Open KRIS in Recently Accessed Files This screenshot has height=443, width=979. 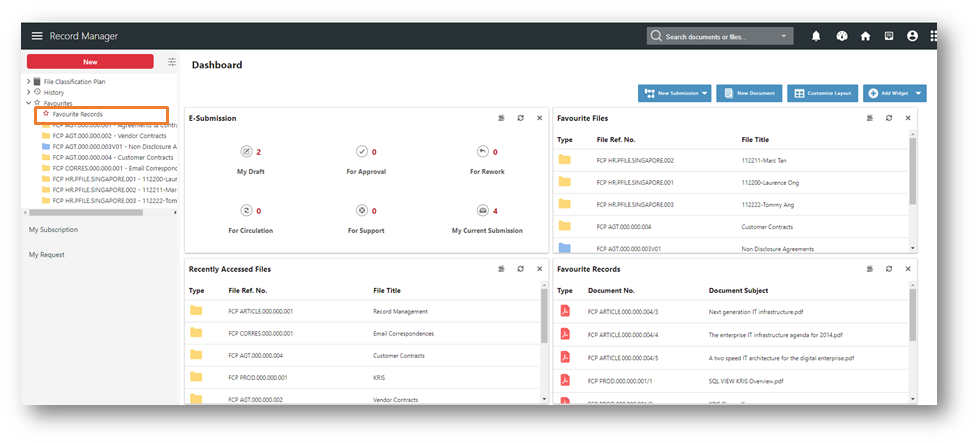(x=379, y=377)
